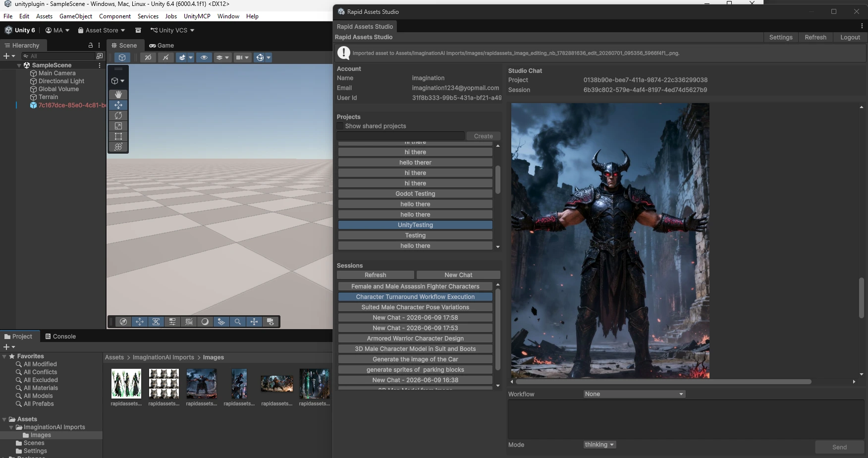The height and width of the screenshot is (458, 868).
Task: Click the Unity 6 logo button
Action: 20,30
